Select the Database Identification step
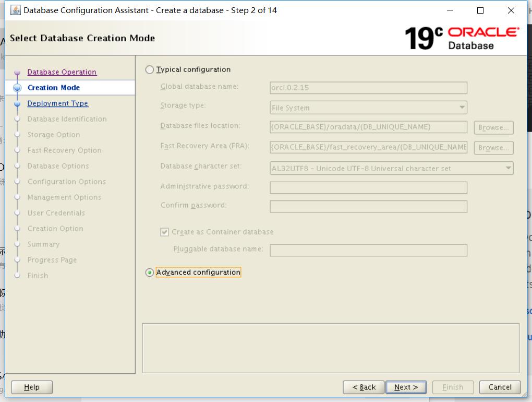 (66, 119)
